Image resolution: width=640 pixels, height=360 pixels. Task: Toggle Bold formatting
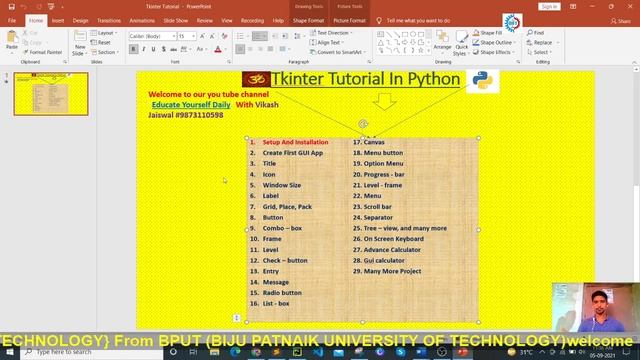tap(133, 49)
